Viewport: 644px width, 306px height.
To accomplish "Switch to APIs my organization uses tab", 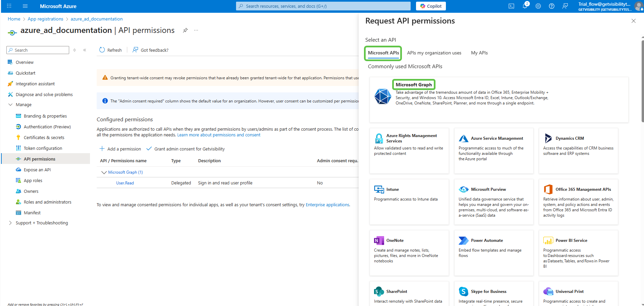I will 434,53.
